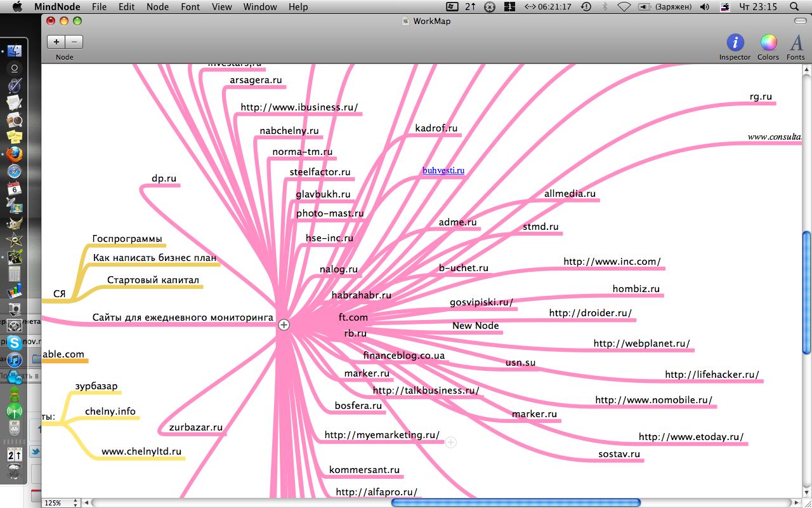Click the Wi-Fi status icon
This screenshot has width=812, height=508.
click(x=624, y=7)
